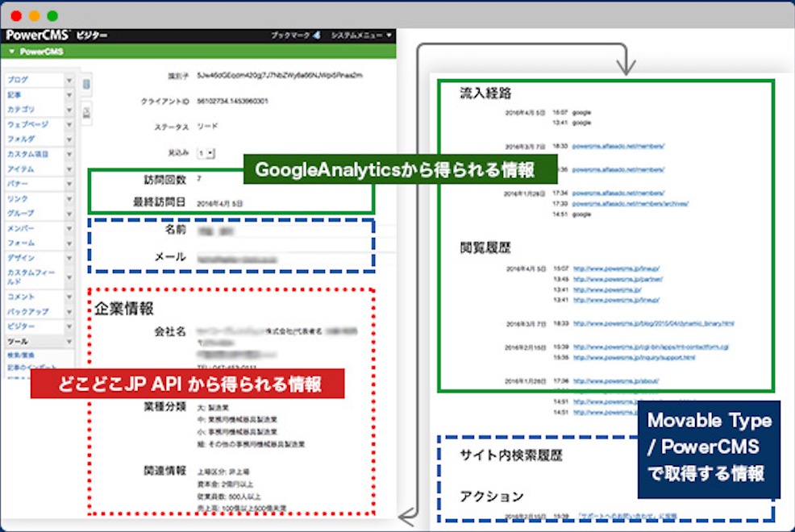
Task: Select デザイン in the sidebar menu
Action: coord(21,258)
